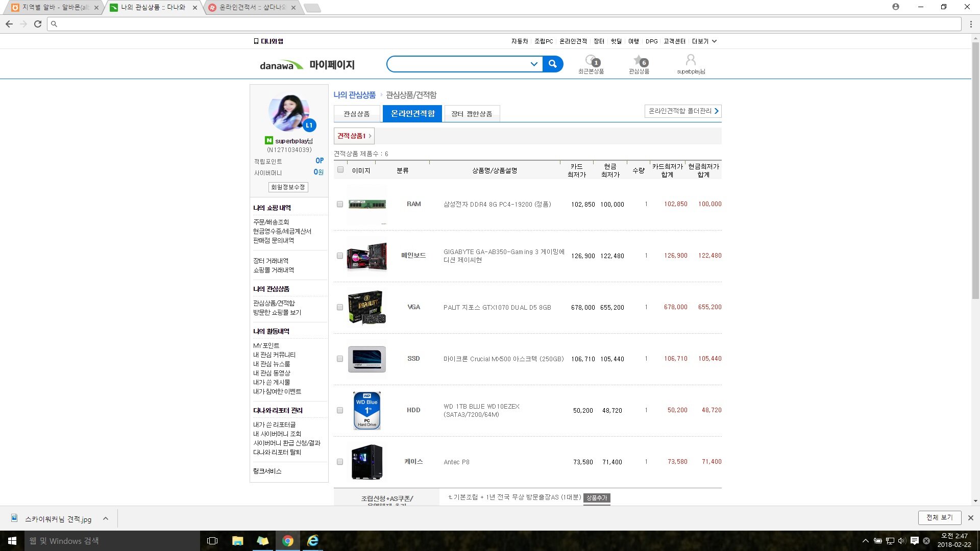980x551 pixels.
Task: Click the Windows search box
Action: click(112, 541)
